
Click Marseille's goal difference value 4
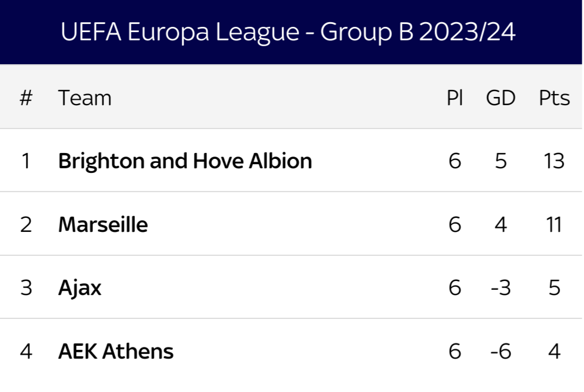pos(500,225)
